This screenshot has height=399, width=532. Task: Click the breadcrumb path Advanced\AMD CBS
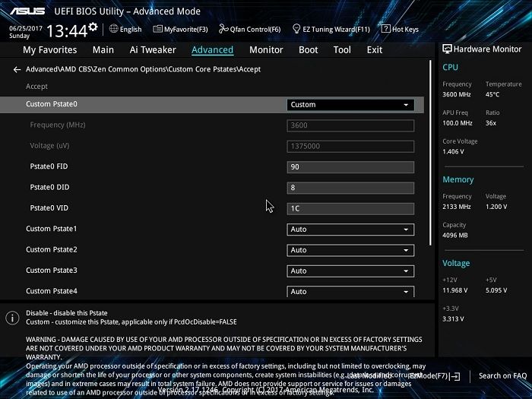[57, 69]
